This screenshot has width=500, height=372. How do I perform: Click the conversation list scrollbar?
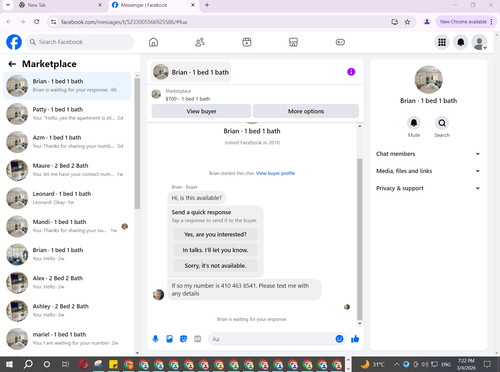tap(137, 143)
